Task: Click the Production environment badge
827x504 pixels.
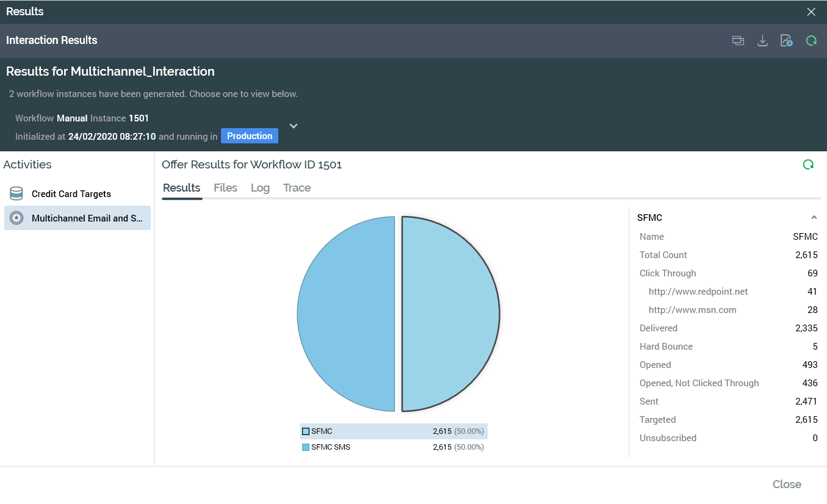Action: pos(249,136)
